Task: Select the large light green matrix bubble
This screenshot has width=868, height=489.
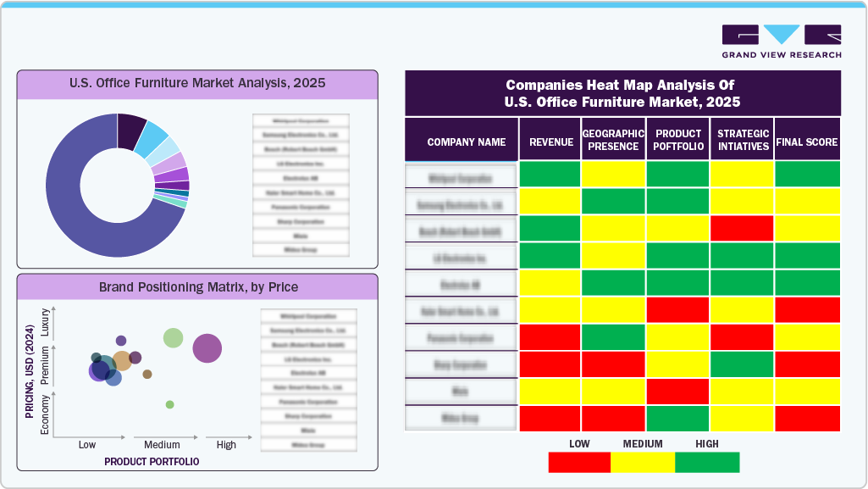Action: click(173, 338)
